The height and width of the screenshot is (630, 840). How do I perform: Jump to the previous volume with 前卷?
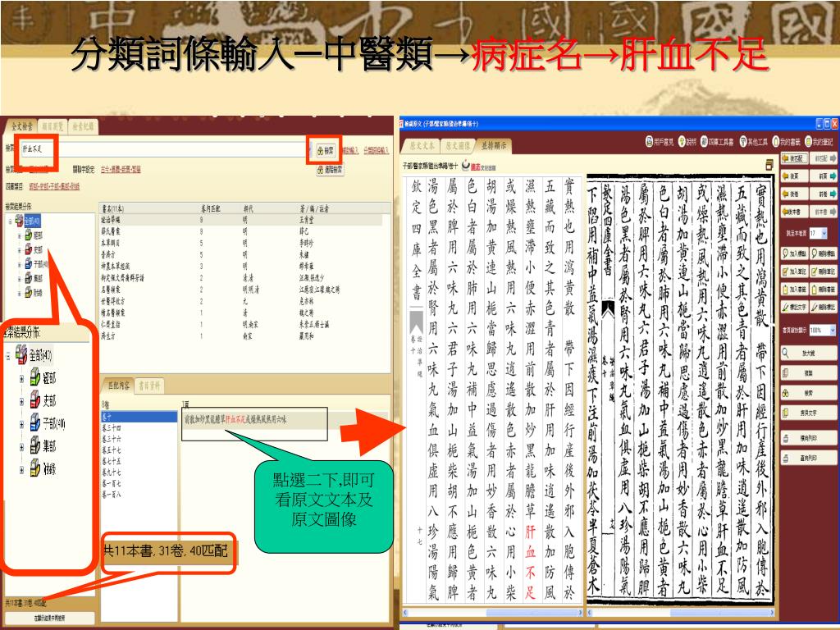click(x=823, y=194)
